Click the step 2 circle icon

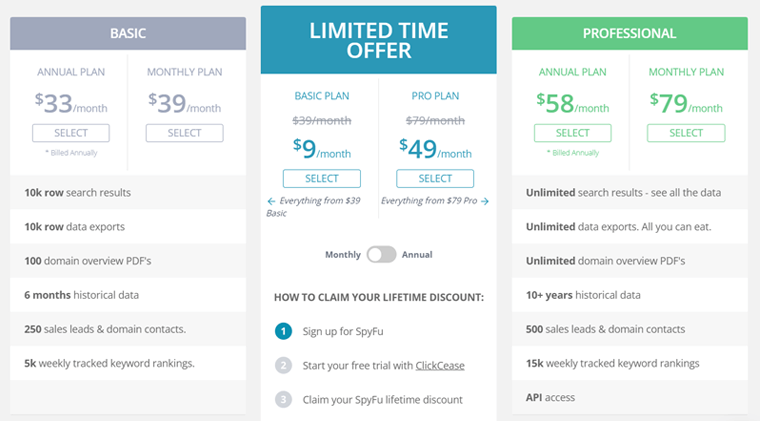(x=284, y=365)
